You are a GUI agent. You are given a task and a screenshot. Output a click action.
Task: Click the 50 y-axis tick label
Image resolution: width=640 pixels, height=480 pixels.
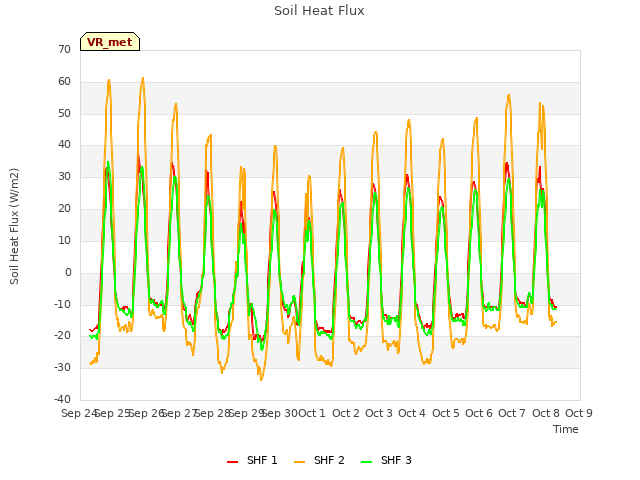tap(64, 113)
